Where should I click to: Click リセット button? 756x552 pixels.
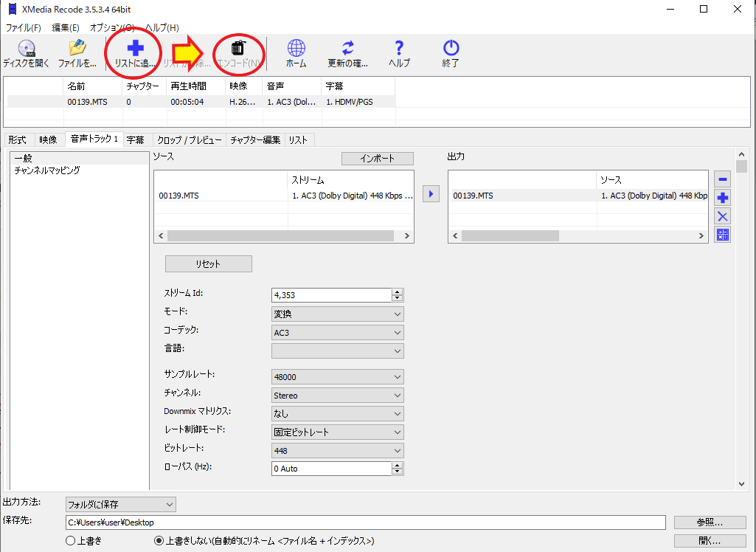208,264
